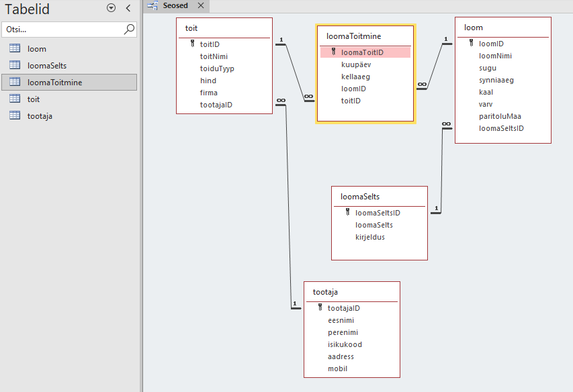Click the loom table icon in navigation pane

click(x=15, y=48)
